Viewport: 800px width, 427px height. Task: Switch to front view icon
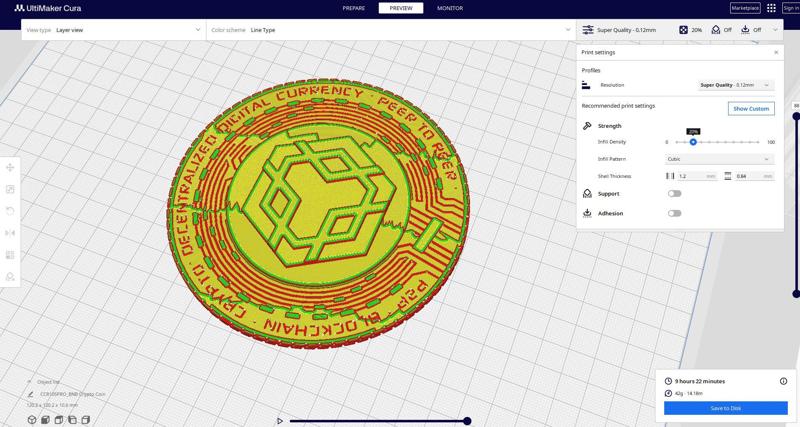point(45,420)
